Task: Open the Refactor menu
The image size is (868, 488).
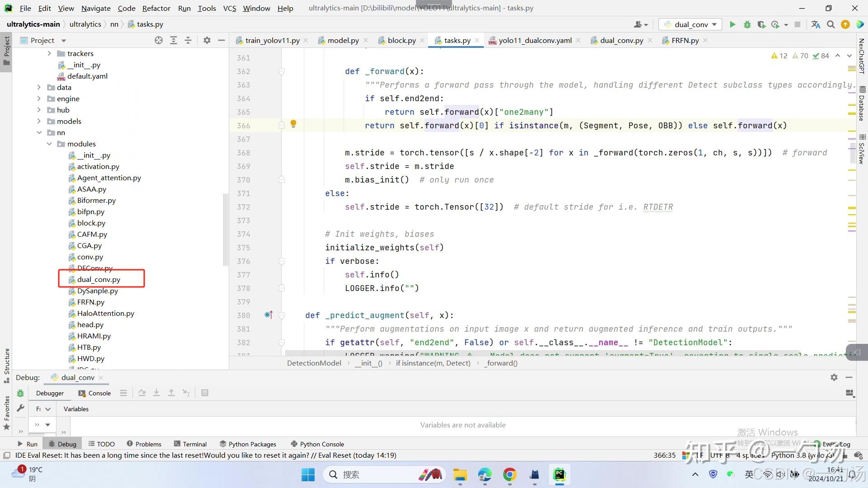Action: click(156, 8)
